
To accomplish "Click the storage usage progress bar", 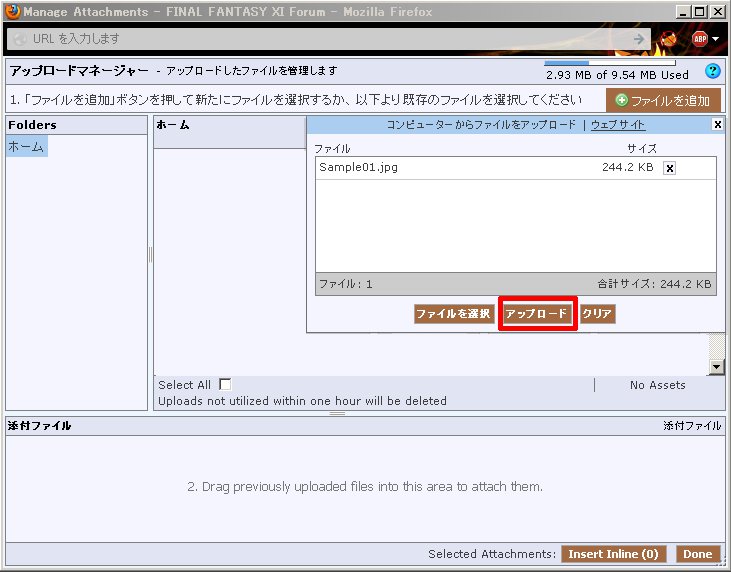I will pyautogui.click(x=609, y=63).
